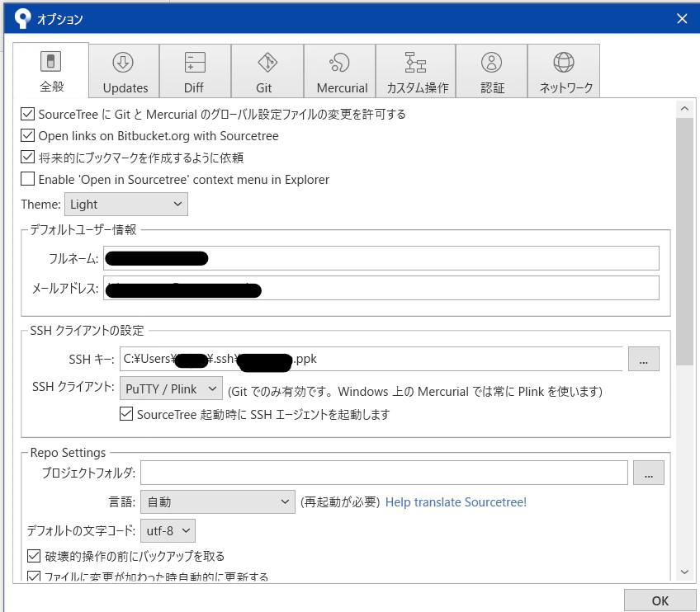Click the メールアドレス input field
Screen dimensions: 700x612
(381, 288)
